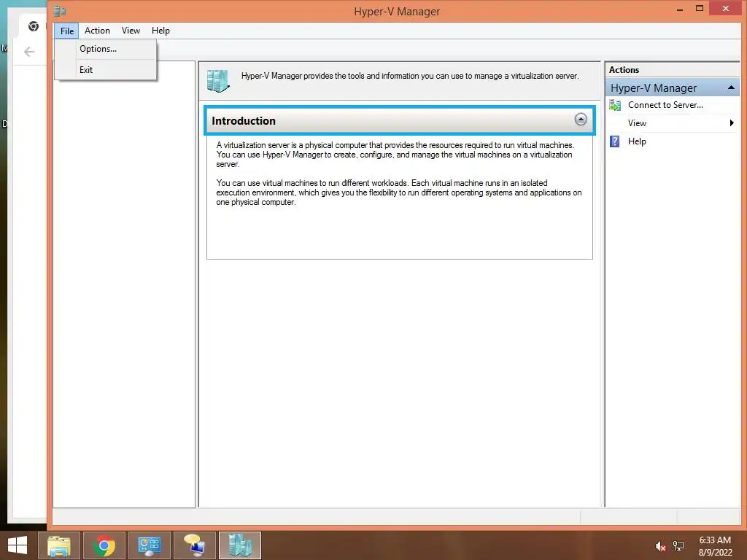The image size is (747, 560).
Task: Open File Explorer from the taskbar
Action: (59, 545)
